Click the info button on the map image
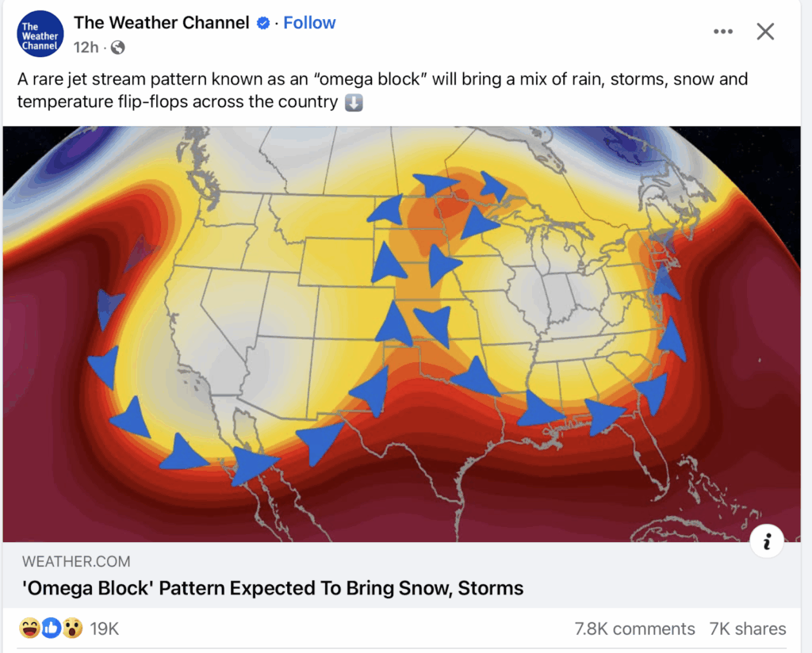 (767, 541)
